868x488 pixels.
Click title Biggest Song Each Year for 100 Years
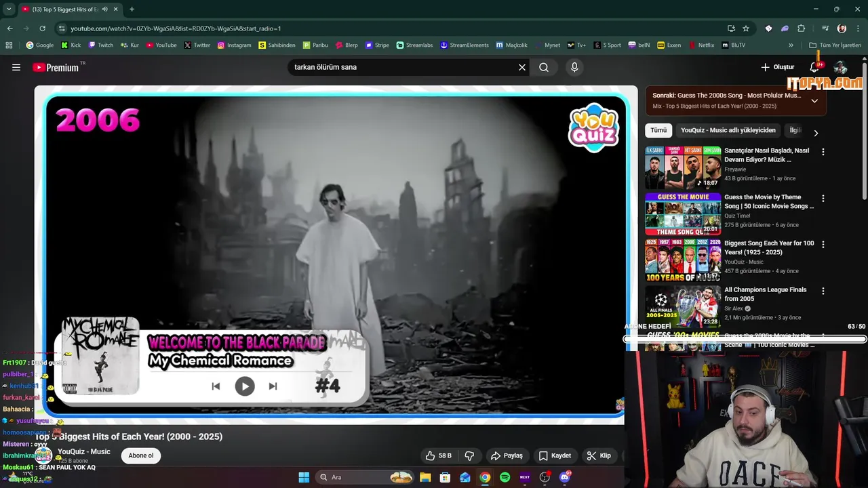pos(769,247)
